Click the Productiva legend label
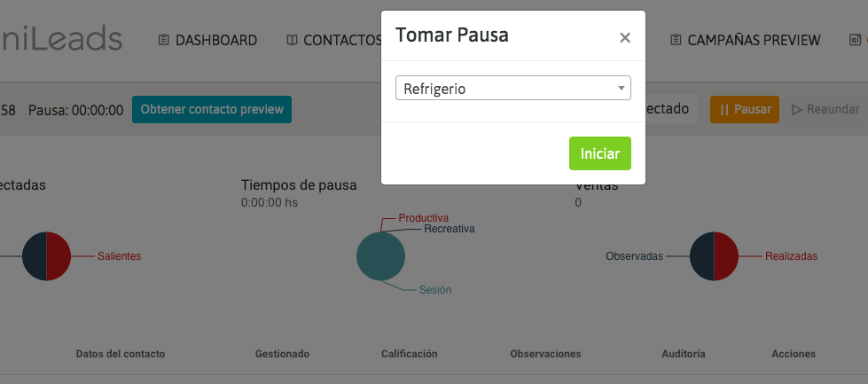Image resolution: width=868 pixels, height=384 pixels. tap(423, 217)
